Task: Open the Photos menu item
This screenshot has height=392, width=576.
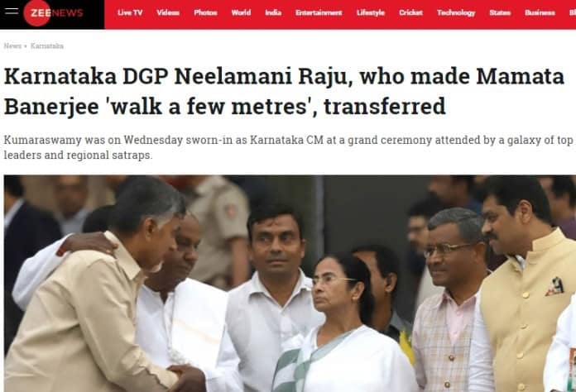Action: 205,13
